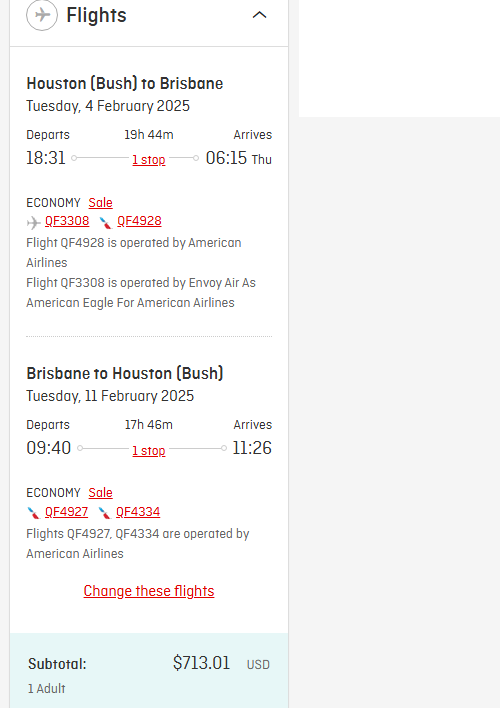This screenshot has height=708, width=500.
Task: View the 1 stop details for Houston to Brisbane
Action: [149, 159]
